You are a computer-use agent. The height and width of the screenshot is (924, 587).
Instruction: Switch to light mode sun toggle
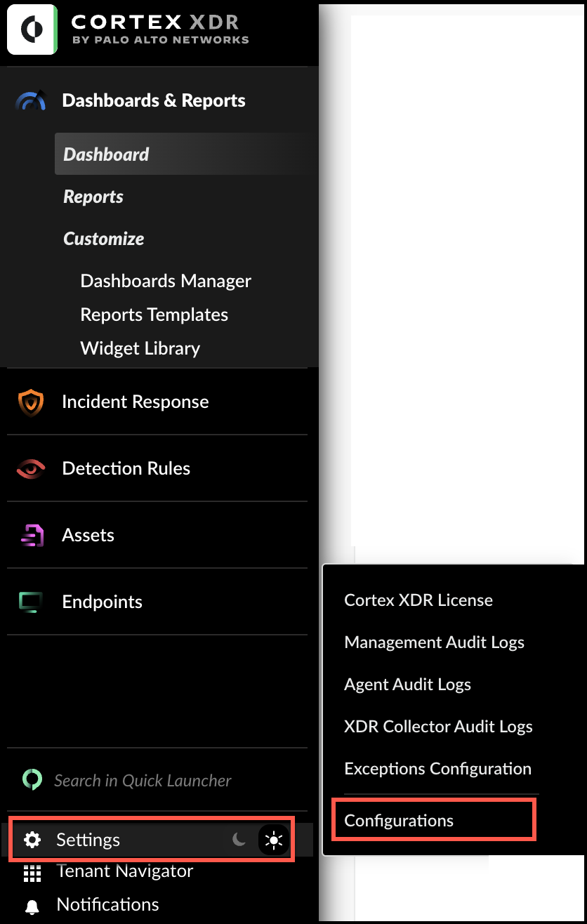274,840
